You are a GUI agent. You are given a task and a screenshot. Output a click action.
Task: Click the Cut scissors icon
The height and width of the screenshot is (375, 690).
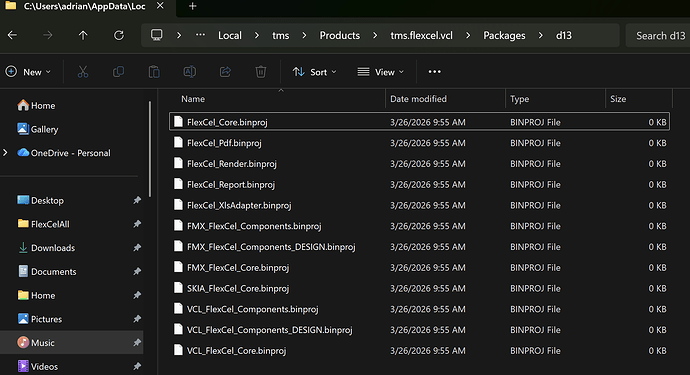coord(83,72)
